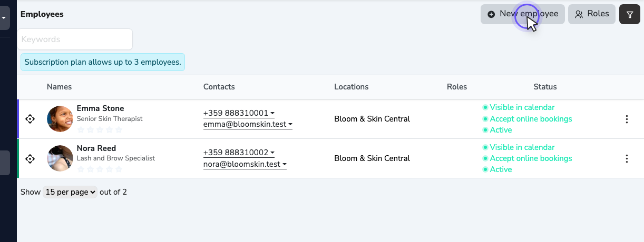Open Emma Stone's three-dot row menu

tap(627, 119)
